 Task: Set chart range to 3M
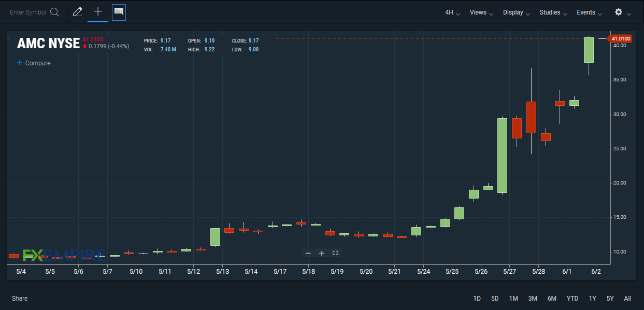pyautogui.click(x=533, y=299)
